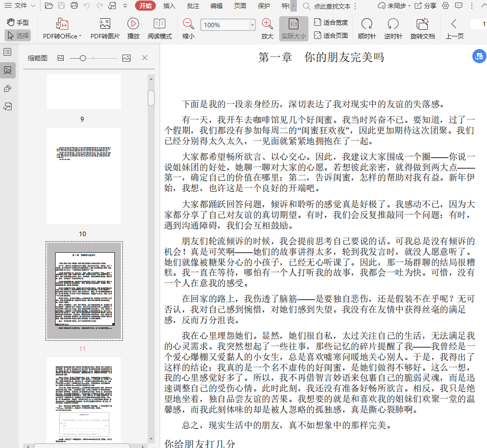Expand more ribbon tabs chevron
The image size is (487, 448).
point(293,6)
